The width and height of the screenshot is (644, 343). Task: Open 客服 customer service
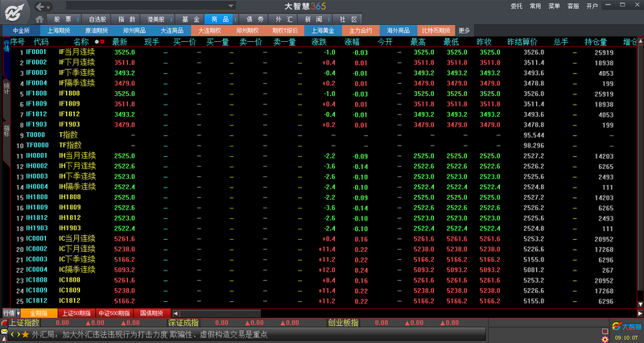pos(573,6)
